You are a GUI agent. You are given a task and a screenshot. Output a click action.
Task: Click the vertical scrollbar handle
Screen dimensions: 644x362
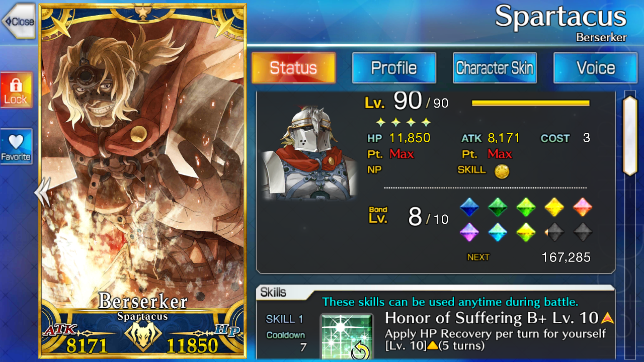(x=630, y=135)
